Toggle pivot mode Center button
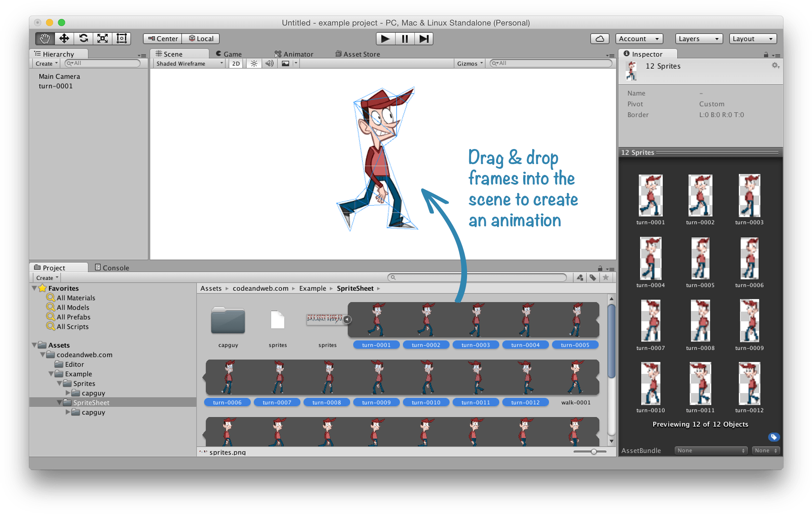 click(163, 39)
